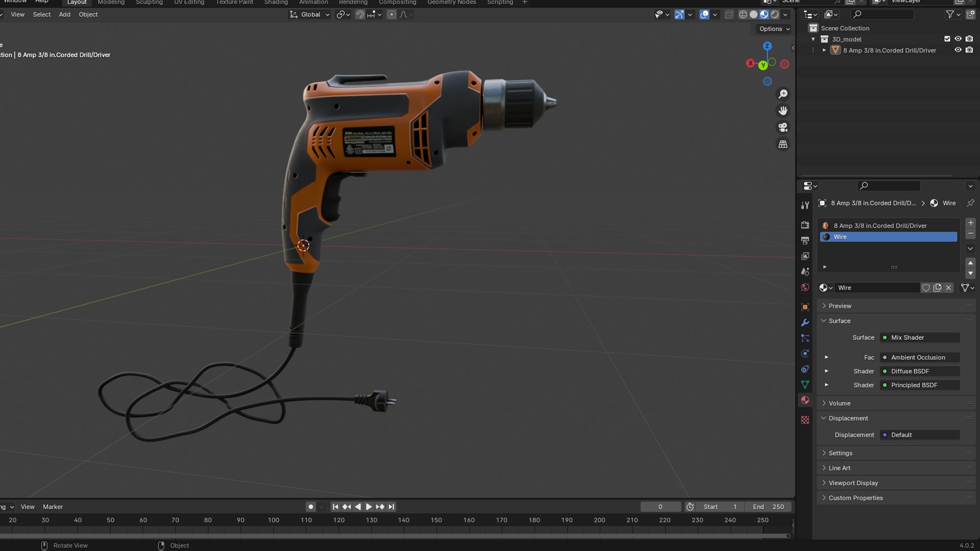Open the Global transform orientation dropdown
This screenshot has width=980, height=551.
tap(309, 15)
